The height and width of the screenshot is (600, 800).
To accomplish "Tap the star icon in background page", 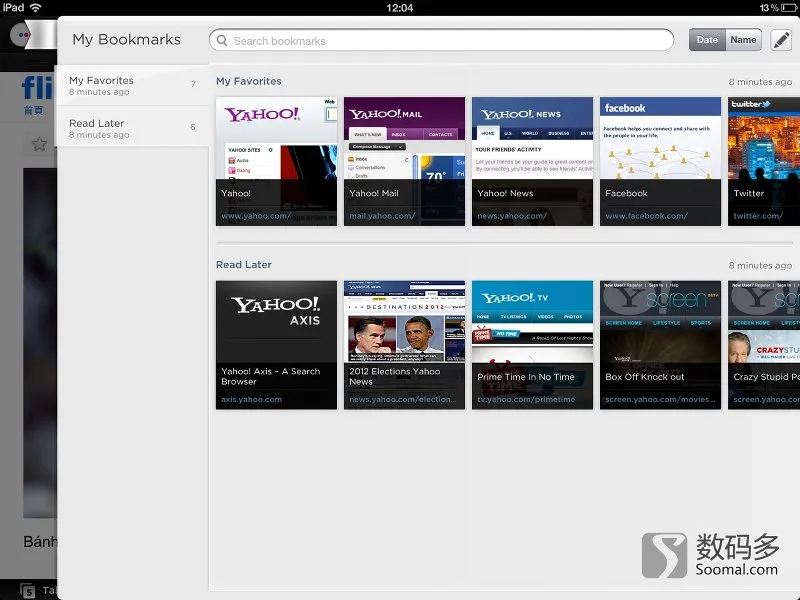I will click(39, 144).
